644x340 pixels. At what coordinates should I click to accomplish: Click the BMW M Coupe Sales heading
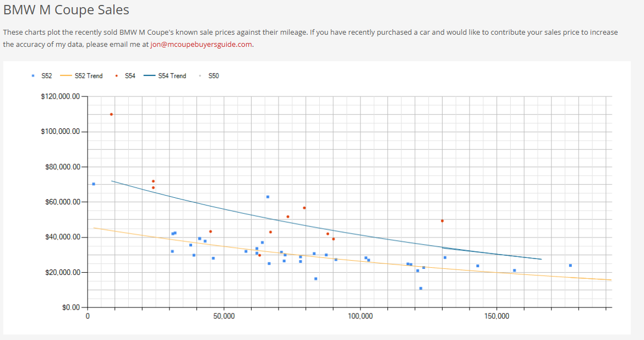pos(66,10)
